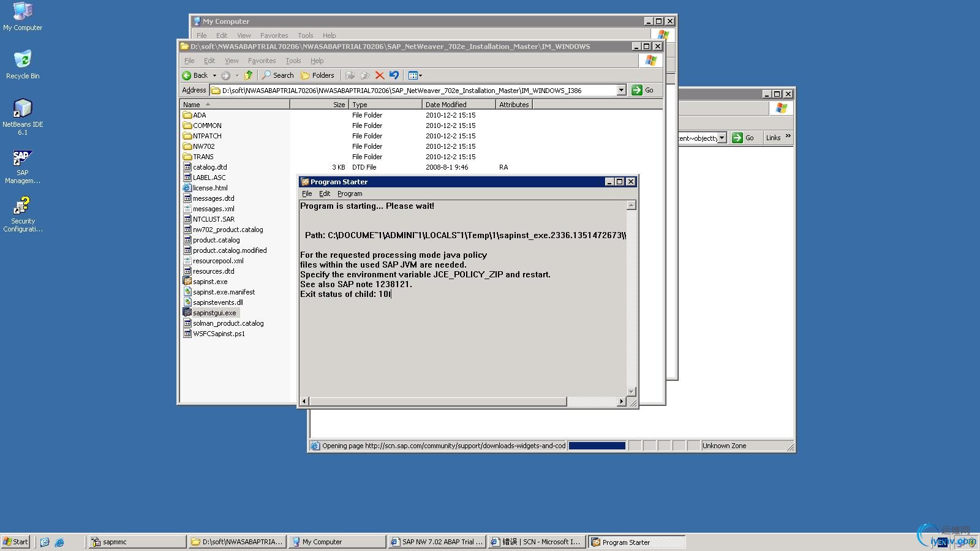Select the TRANS folder
The height and width of the screenshot is (551, 980).
point(198,157)
